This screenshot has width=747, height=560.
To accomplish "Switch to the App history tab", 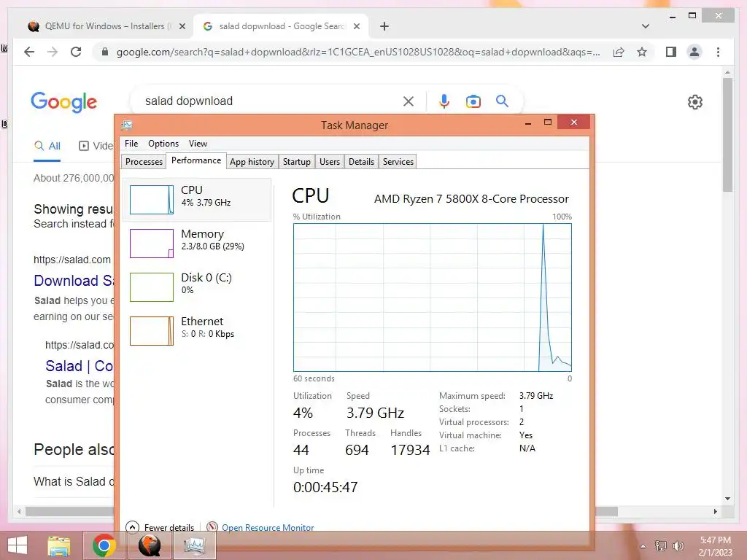I will 252,161.
